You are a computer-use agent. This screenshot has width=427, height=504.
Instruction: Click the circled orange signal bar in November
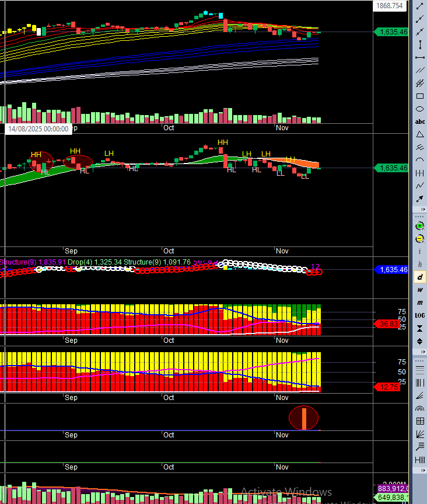coord(304,418)
